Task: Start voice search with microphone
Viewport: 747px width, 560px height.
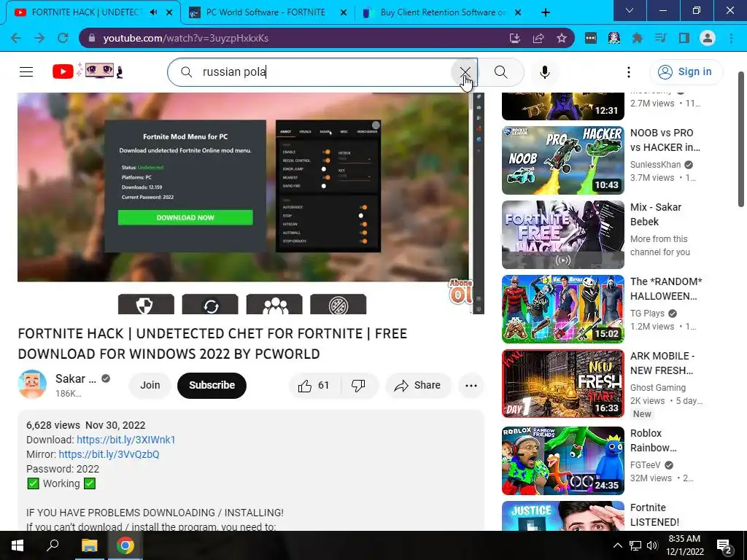Action: [x=544, y=72]
